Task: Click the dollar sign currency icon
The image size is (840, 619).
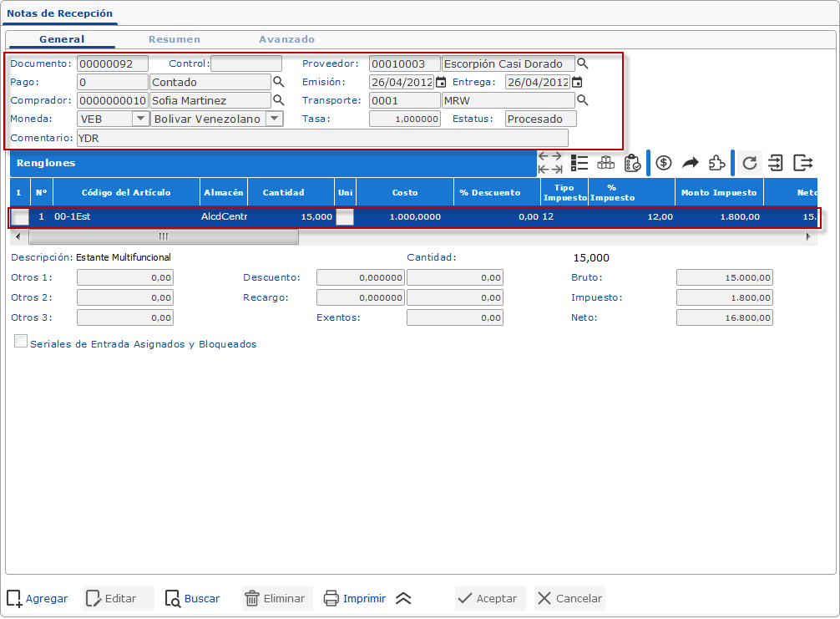Action: 664,162
